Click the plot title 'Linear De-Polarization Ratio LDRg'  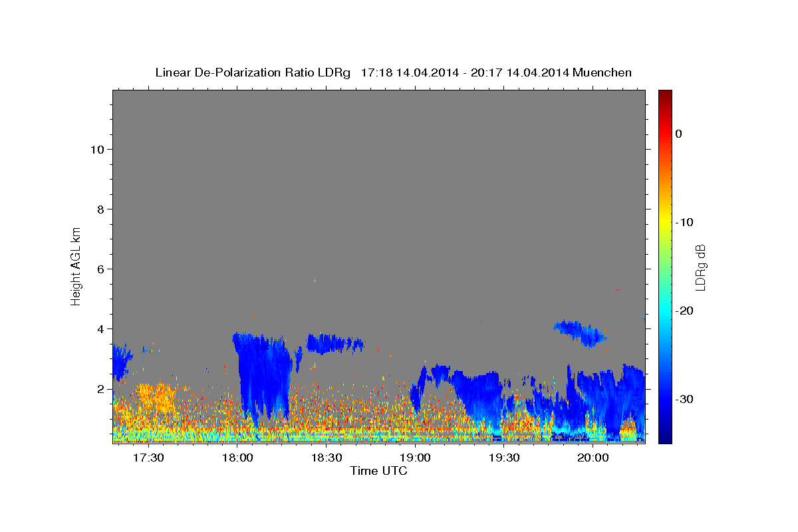point(253,72)
